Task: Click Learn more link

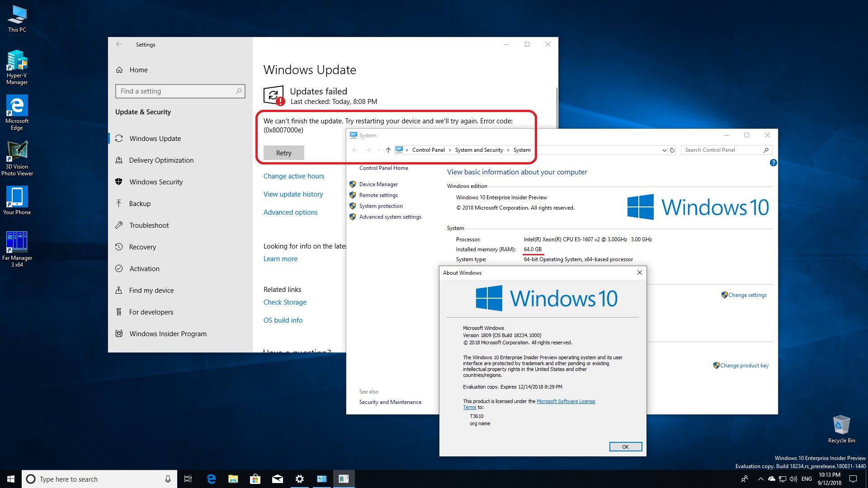Action: point(280,259)
